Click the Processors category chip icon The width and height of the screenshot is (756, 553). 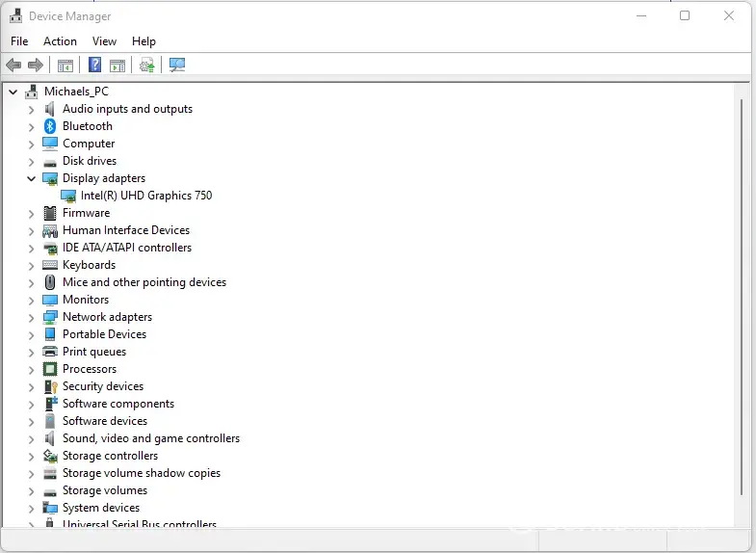click(50, 369)
